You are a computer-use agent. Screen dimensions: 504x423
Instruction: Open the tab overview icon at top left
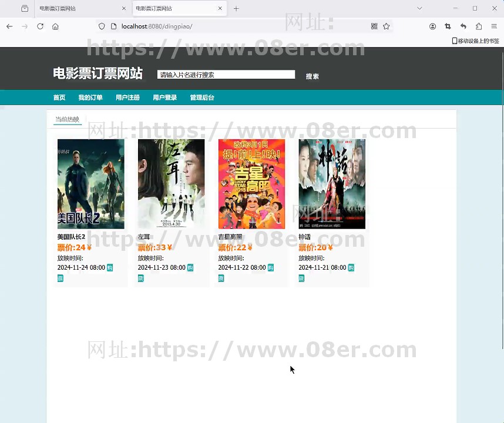point(25,9)
